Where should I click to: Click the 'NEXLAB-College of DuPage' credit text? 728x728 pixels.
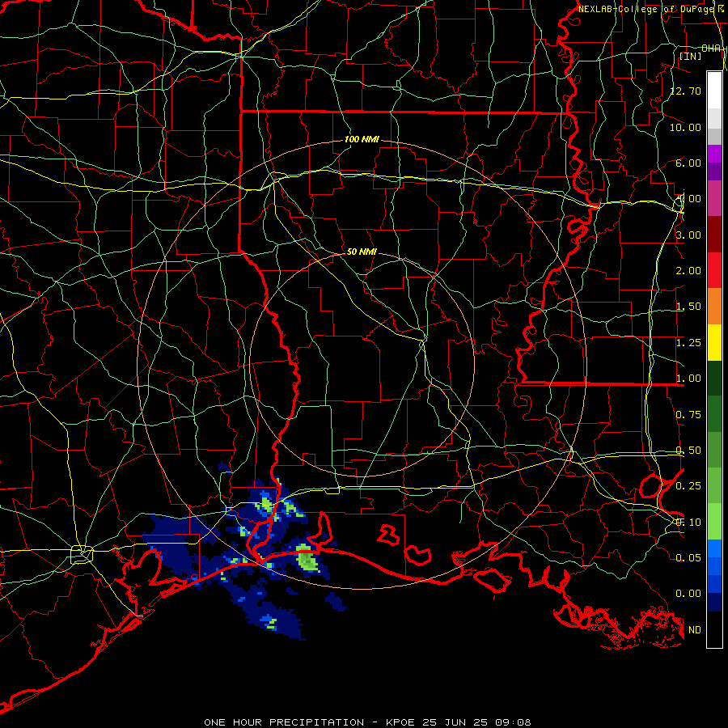click(647, 9)
